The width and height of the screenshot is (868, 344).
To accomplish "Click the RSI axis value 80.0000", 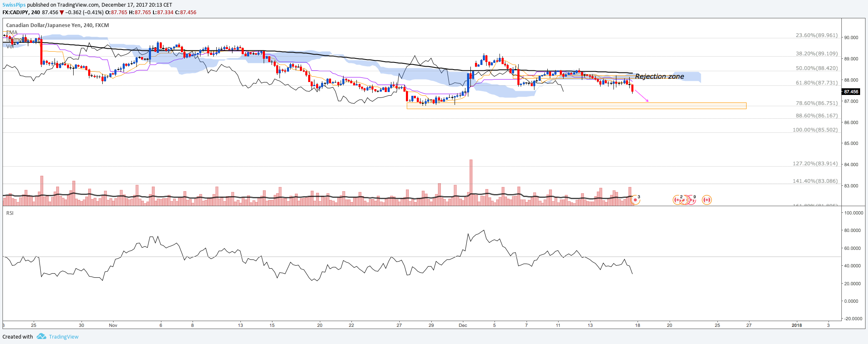I will point(853,230).
